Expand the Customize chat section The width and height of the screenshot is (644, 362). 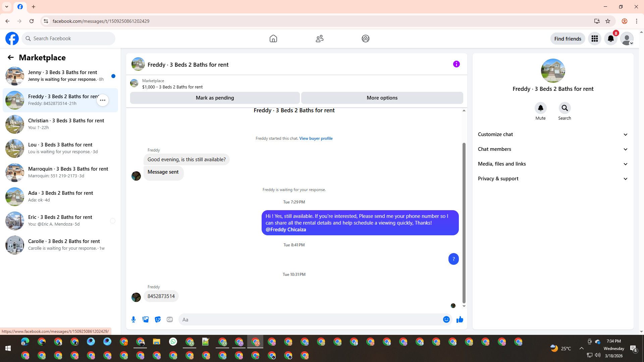pos(553,134)
